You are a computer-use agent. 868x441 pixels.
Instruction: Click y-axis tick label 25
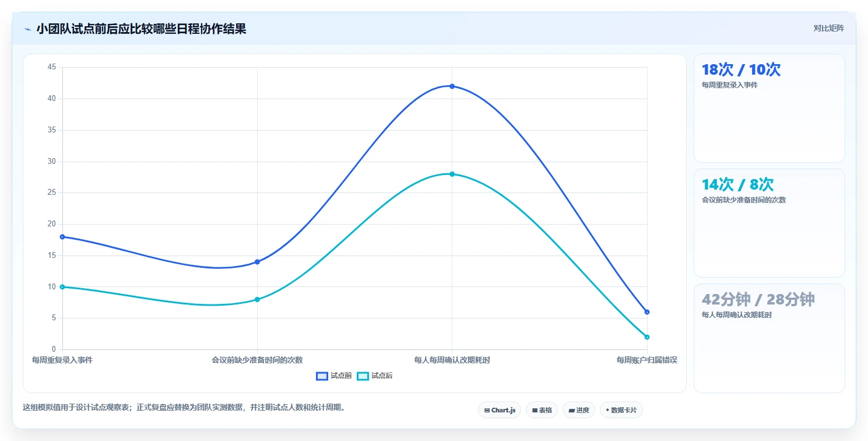click(51, 192)
